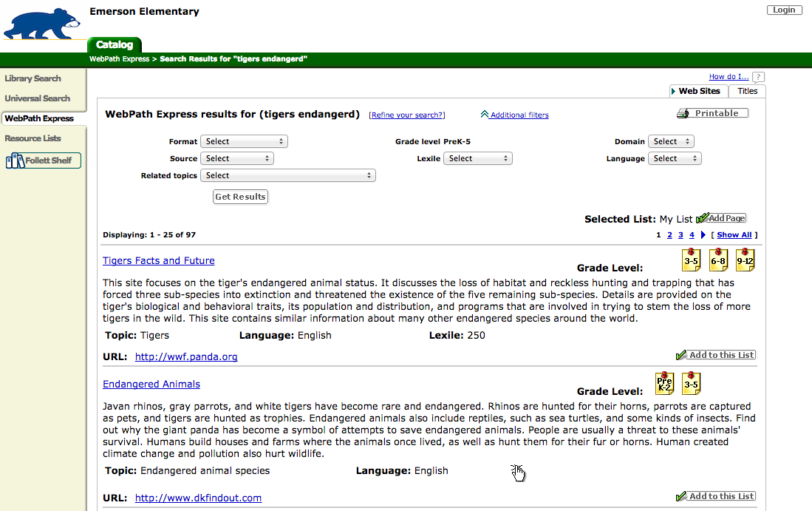Viewport: 812px width, 511px height.
Task: Click the PreK-2 grade note for Endangered Animals
Action: (664, 384)
